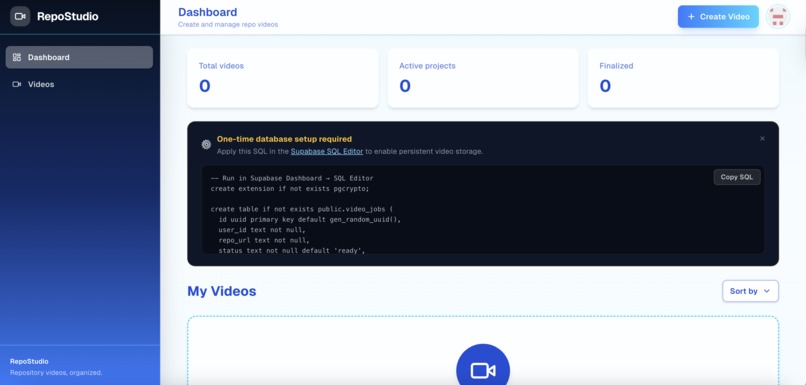Click the 'One-time database setup required' text

[284, 139]
